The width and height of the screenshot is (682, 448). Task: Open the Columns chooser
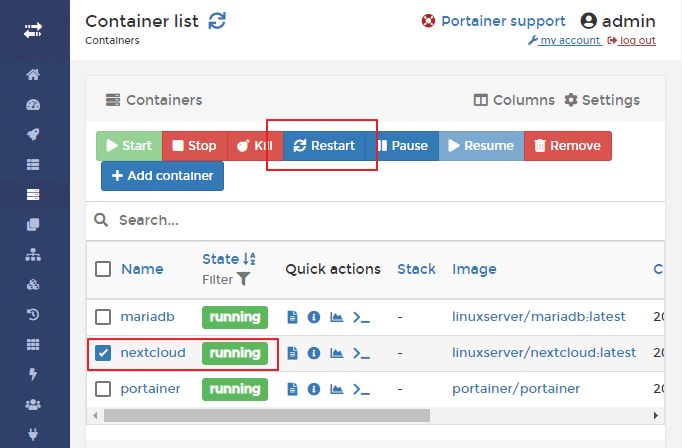coord(514,100)
